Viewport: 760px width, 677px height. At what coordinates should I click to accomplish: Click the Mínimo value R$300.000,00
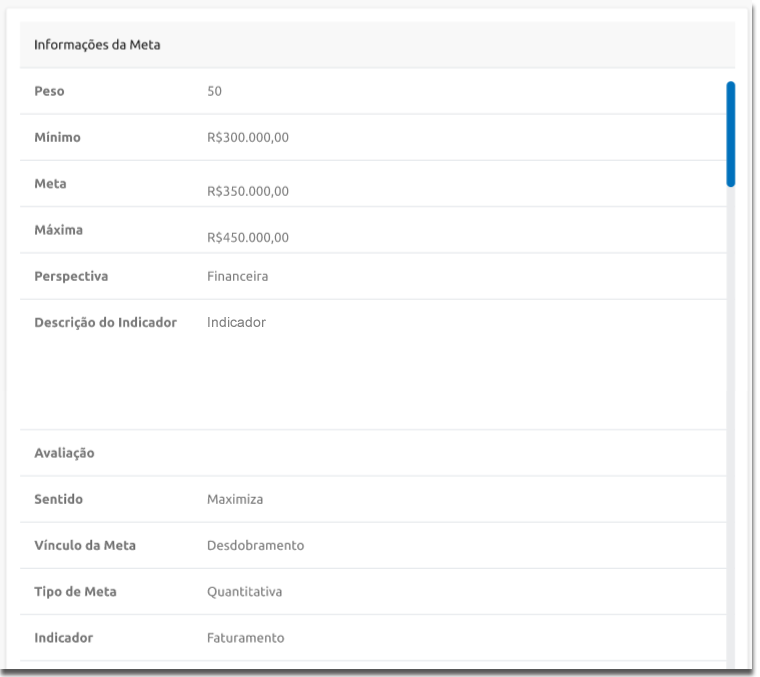tap(247, 138)
